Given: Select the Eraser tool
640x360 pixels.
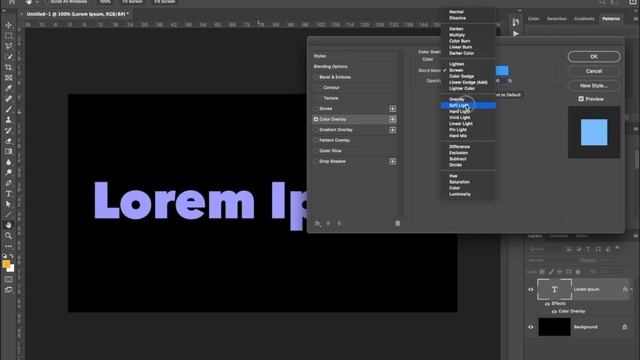Looking at the screenshot, I should [8, 141].
